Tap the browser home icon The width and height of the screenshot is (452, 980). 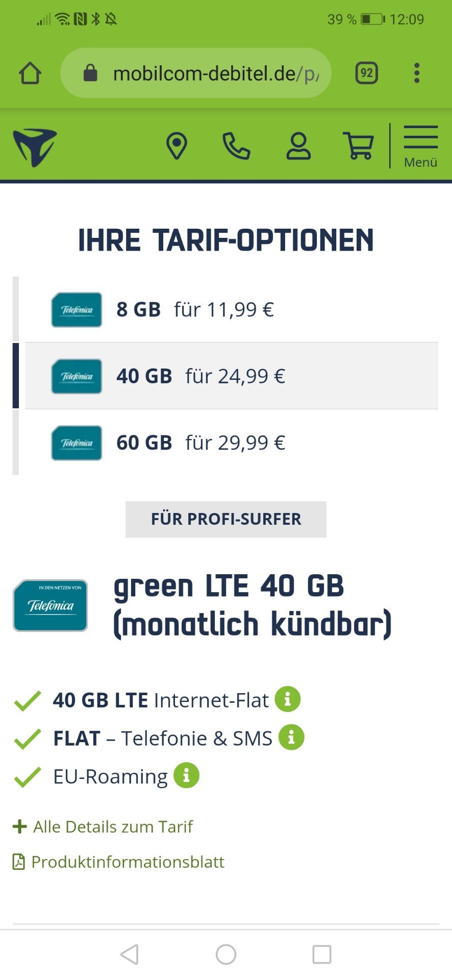pos(30,73)
